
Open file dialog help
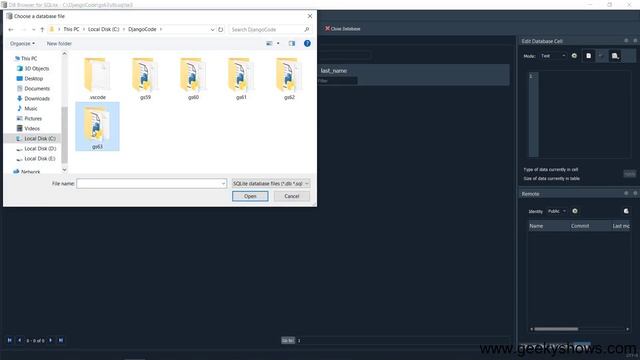click(x=307, y=43)
